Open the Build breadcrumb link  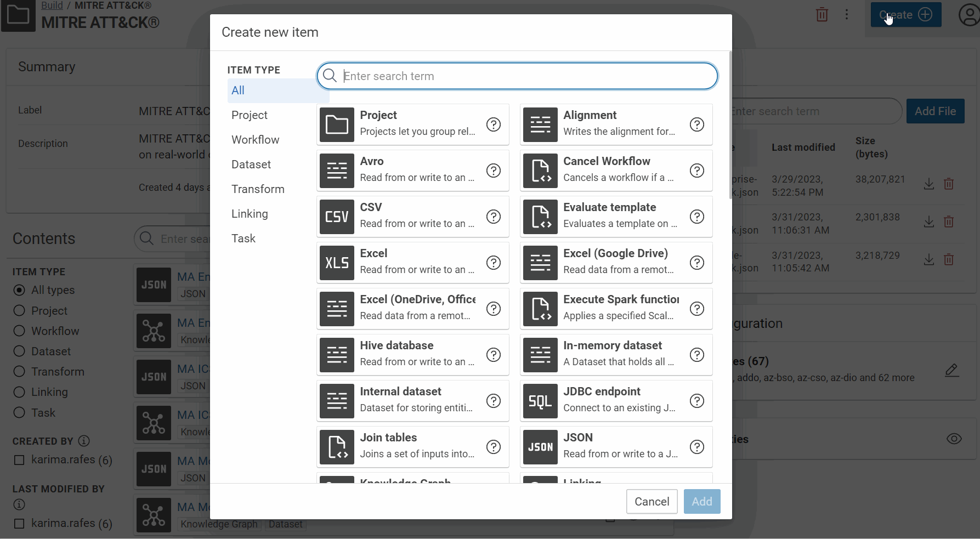pos(52,5)
